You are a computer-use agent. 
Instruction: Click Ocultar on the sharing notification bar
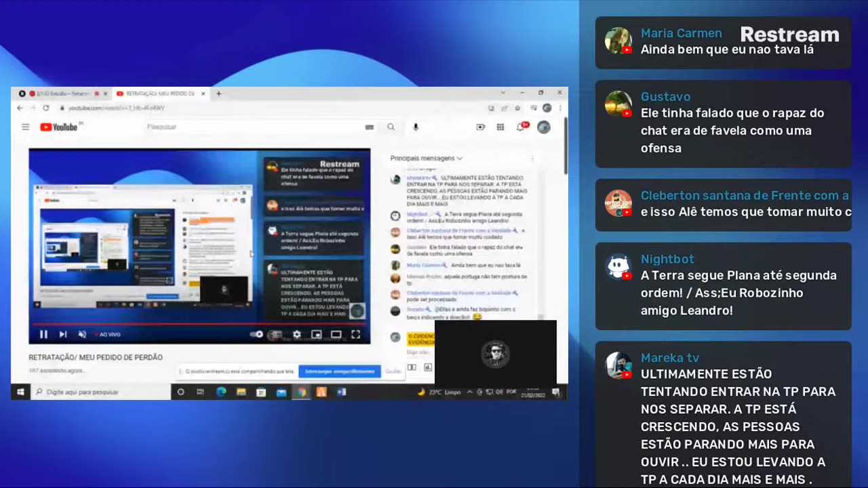(x=393, y=371)
